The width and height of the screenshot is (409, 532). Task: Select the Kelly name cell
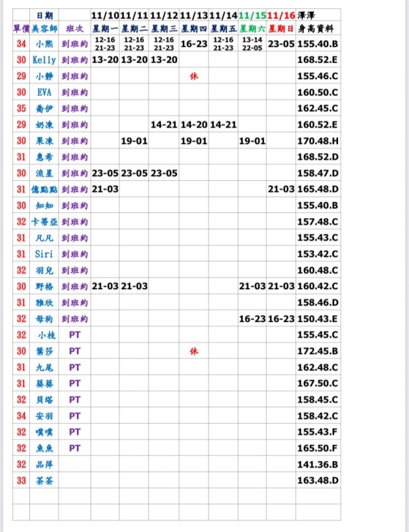pyautogui.click(x=45, y=59)
